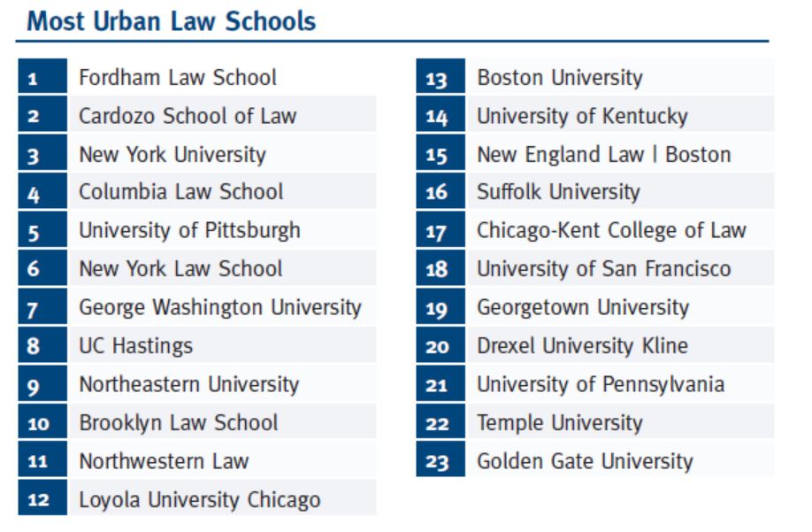Click the number 17 rank badge

click(x=440, y=229)
